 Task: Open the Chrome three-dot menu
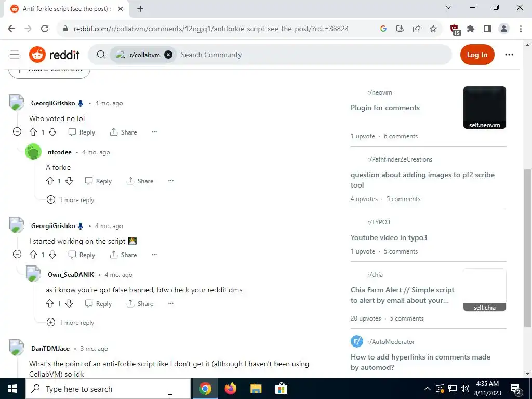tap(521, 29)
